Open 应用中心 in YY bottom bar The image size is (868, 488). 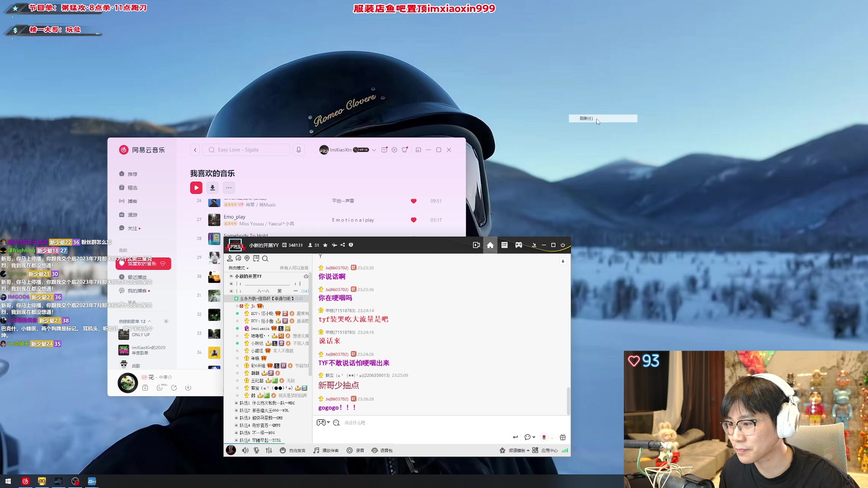pyautogui.click(x=545, y=450)
